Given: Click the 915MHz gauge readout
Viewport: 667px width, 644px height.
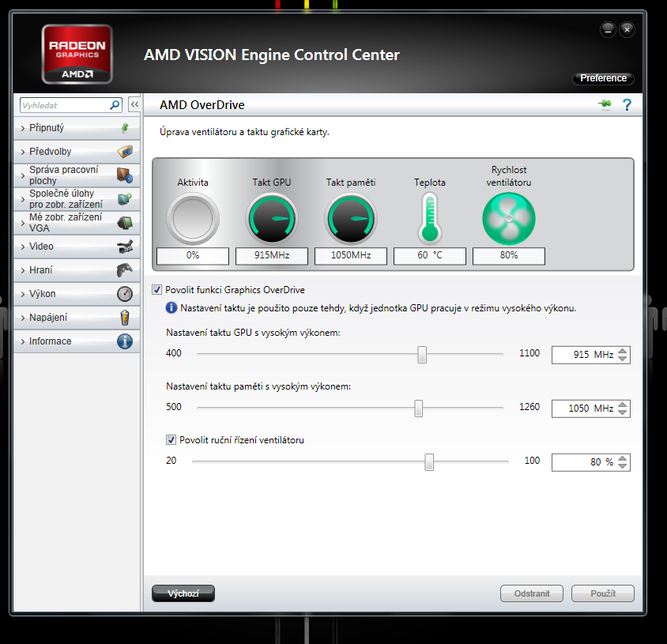Looking at the screenshot, I should [272, 256].
